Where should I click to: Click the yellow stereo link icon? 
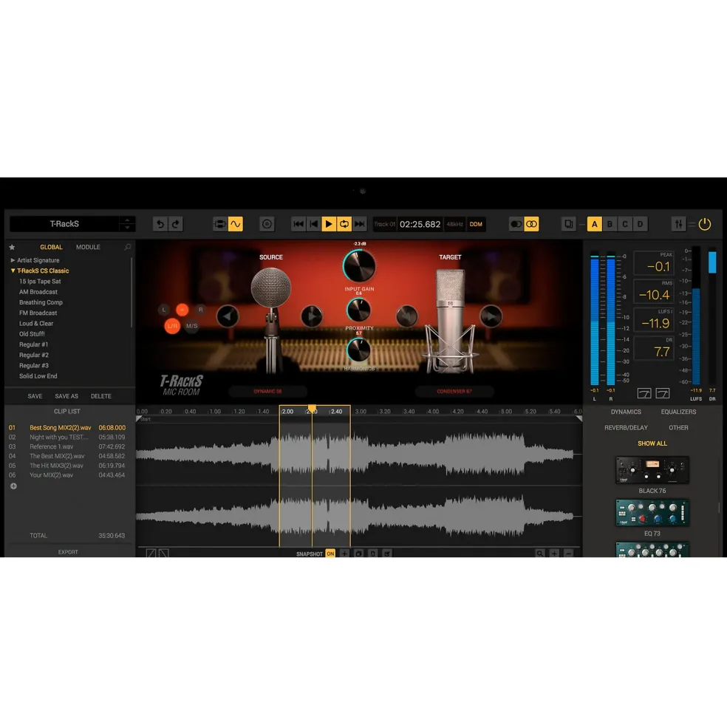click(531, 224)
